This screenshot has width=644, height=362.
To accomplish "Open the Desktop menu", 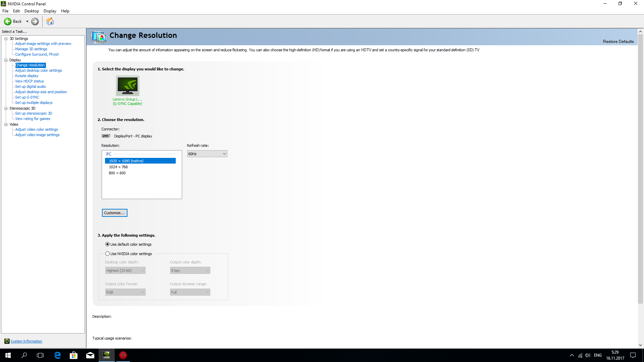I will pos(32,11).
